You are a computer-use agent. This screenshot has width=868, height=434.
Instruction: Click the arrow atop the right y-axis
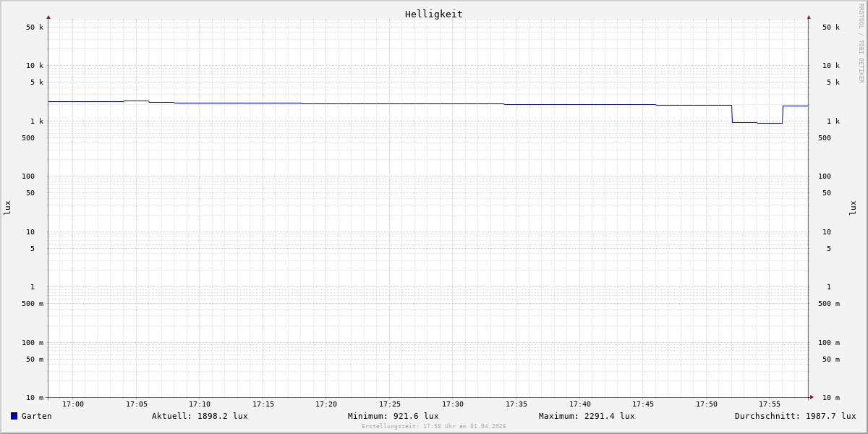tap(809, 17)
